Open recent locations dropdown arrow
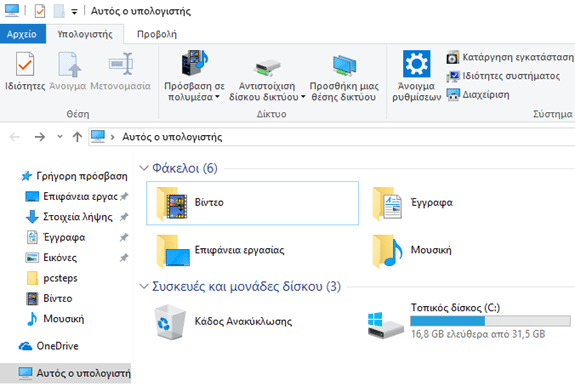 point(60,137)
